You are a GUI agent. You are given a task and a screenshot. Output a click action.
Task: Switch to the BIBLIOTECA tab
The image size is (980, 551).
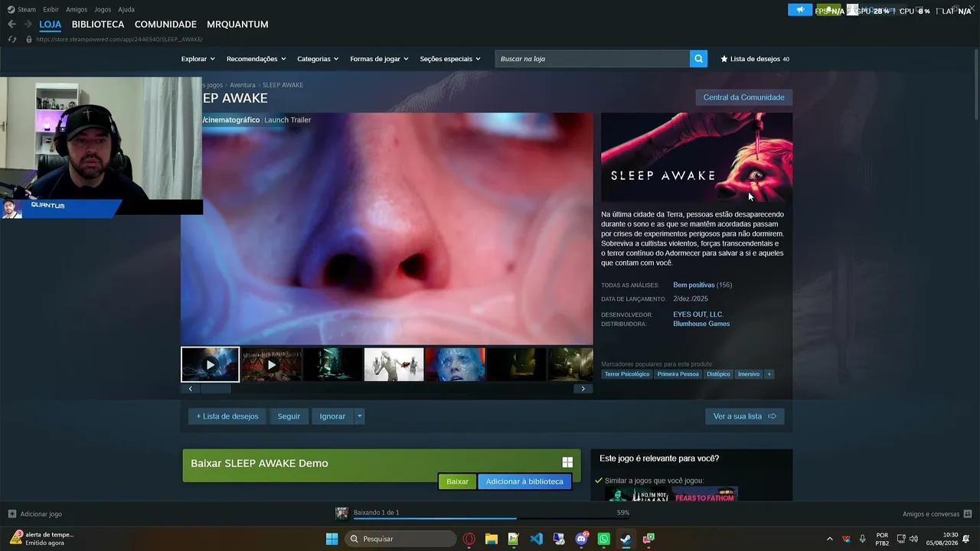click(x=98, y=24)
